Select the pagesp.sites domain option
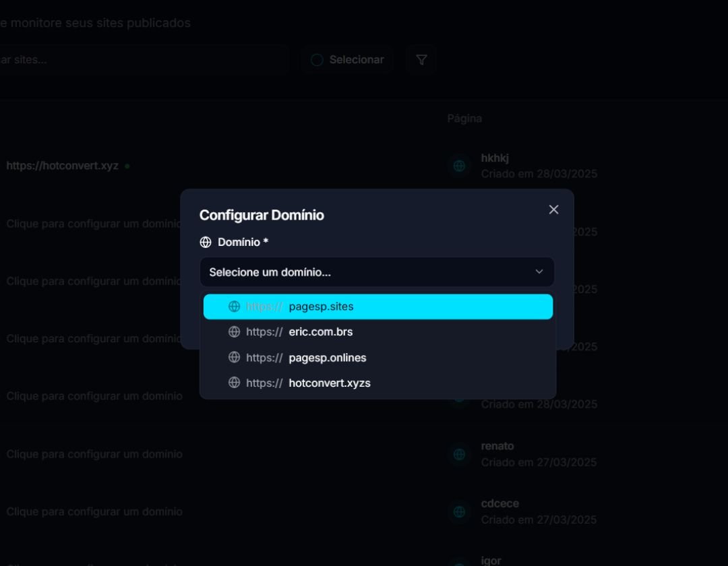 377,307
